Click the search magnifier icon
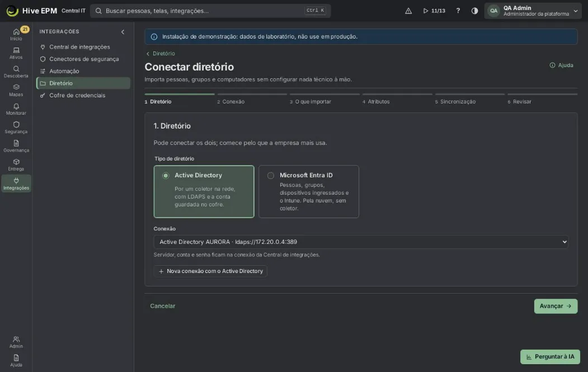588x372 pixels. coord(98,11)
